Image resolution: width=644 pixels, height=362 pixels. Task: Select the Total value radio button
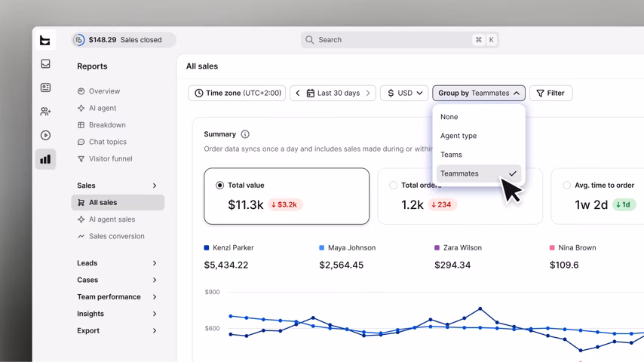pos(219,186)
